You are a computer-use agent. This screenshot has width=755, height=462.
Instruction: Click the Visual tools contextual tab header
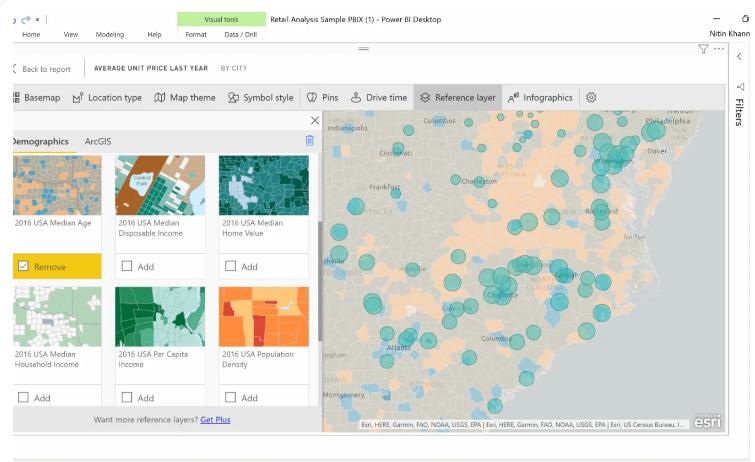click(221, 19)
